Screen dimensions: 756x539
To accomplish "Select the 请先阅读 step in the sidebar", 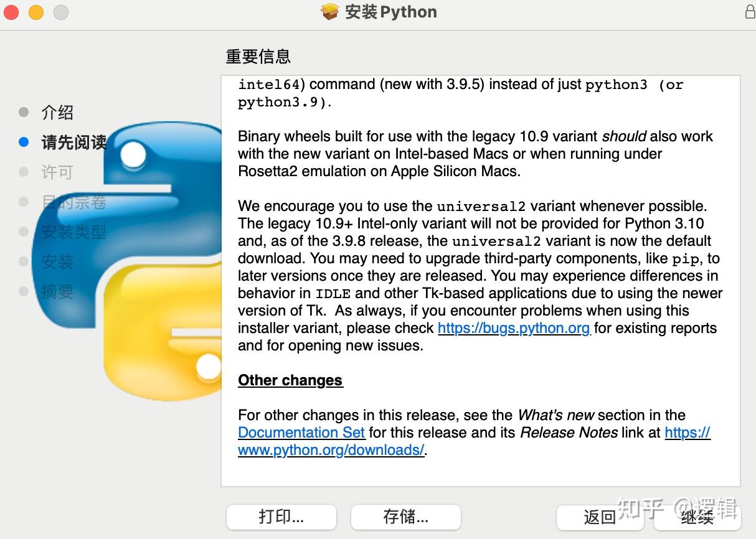I will tap(73, 143).
